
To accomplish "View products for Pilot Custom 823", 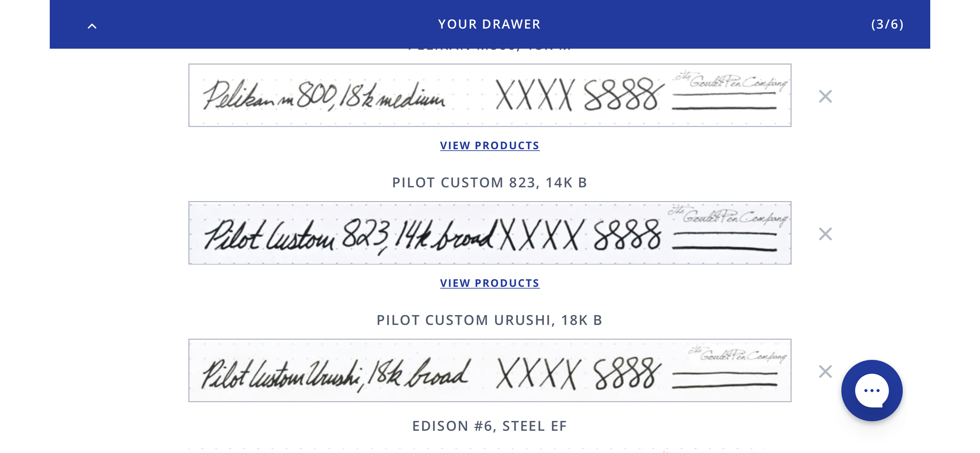I will [490, 283].
